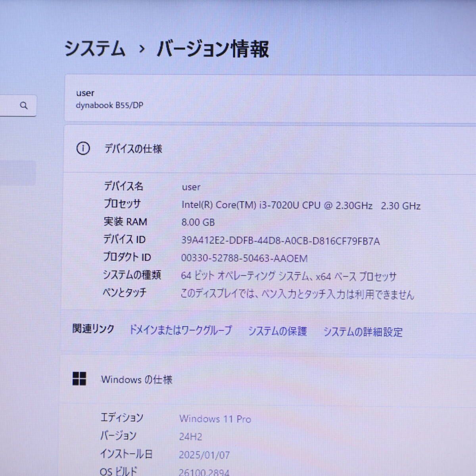The width and height of the screenshot is (476, 476).
Task: Click the バージョン情報 page title
Action: 213,49
